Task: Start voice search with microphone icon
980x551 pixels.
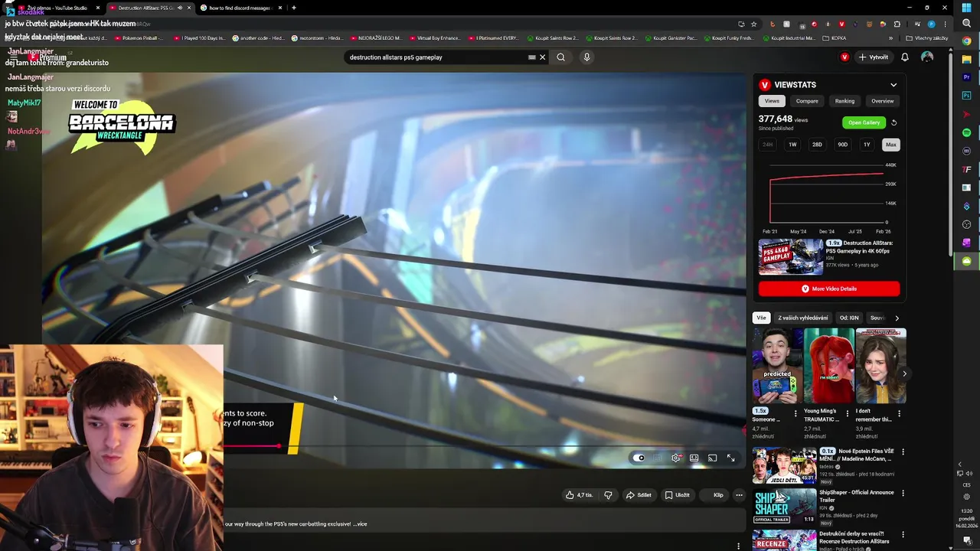Action: coord(586,57)
